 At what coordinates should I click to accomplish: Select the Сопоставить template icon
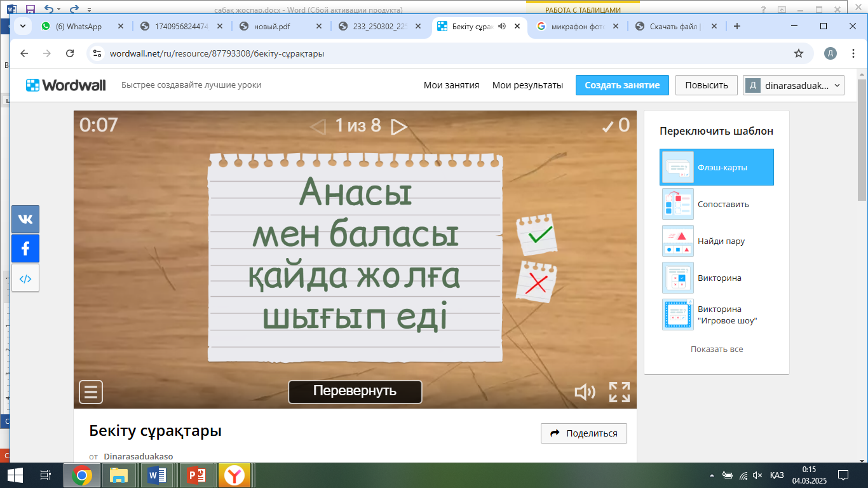coord(678,204)
